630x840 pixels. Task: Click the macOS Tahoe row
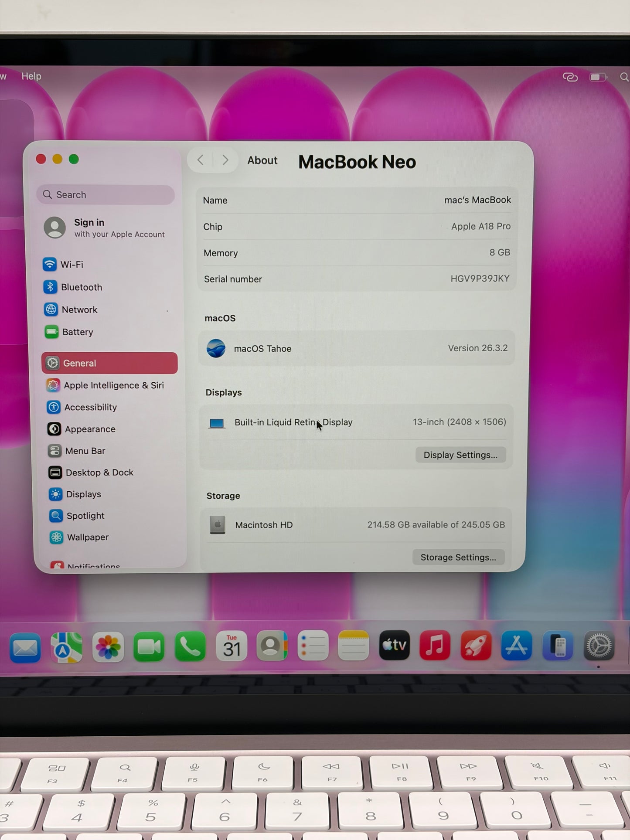[357, 348]
